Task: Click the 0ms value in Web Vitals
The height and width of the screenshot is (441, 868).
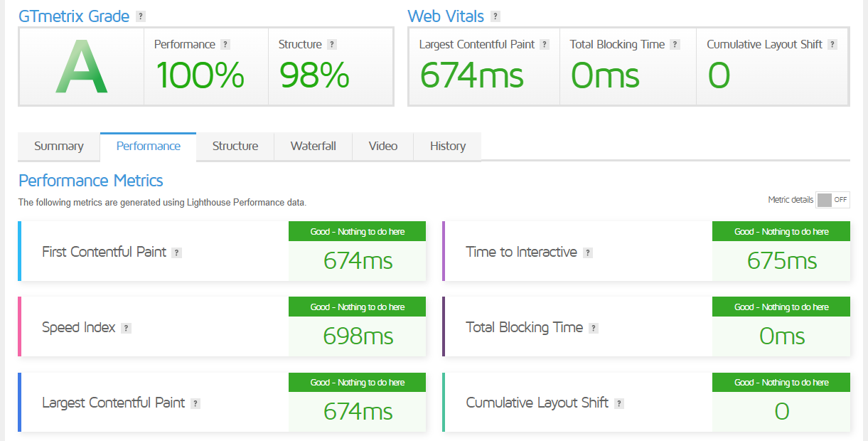Action: point(605,75)
